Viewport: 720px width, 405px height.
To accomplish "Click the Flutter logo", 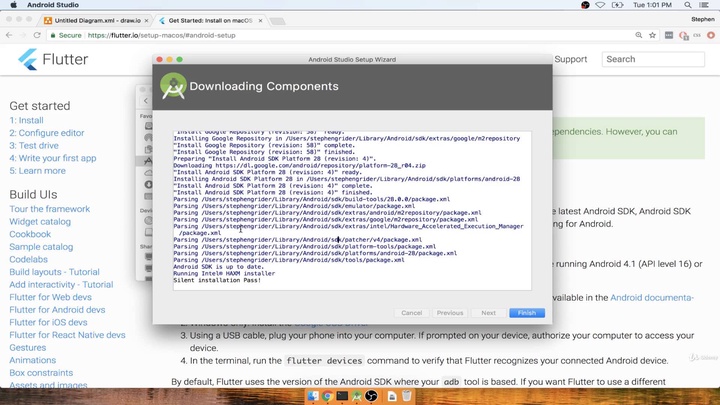I will click(x=53, y=59).
